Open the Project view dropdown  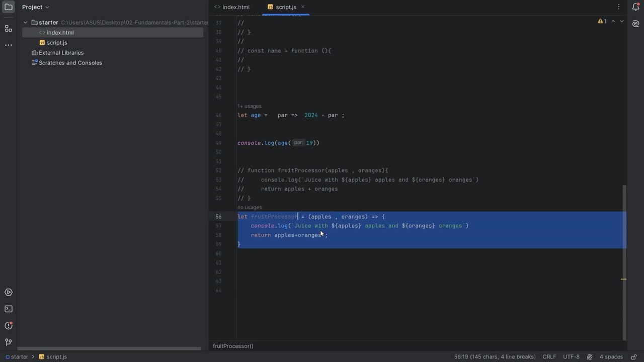[36, 7]
